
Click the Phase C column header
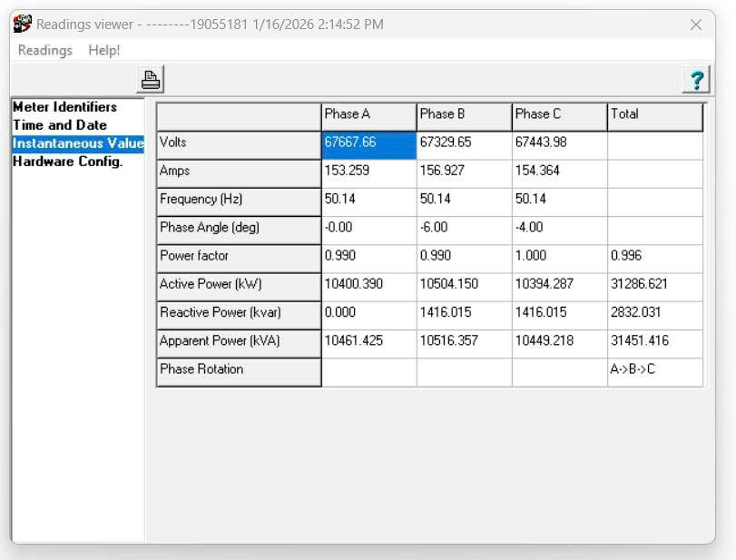[559, 115]
